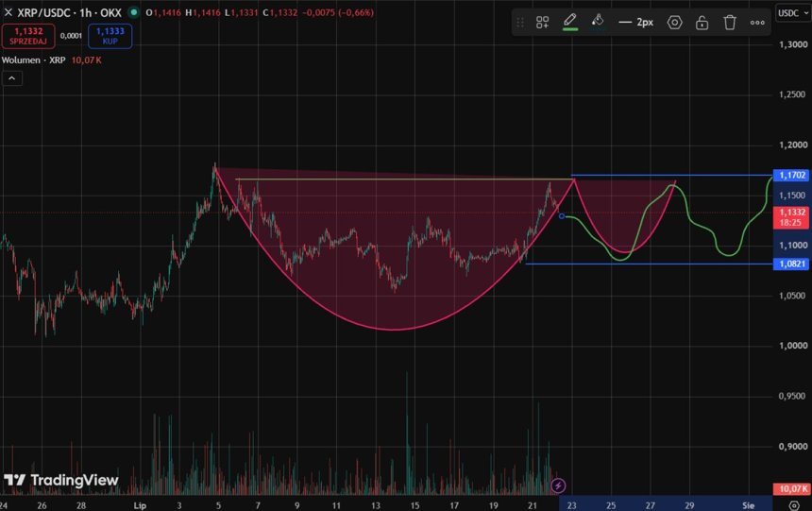Click date 5 on the time axis

point(218,505)
